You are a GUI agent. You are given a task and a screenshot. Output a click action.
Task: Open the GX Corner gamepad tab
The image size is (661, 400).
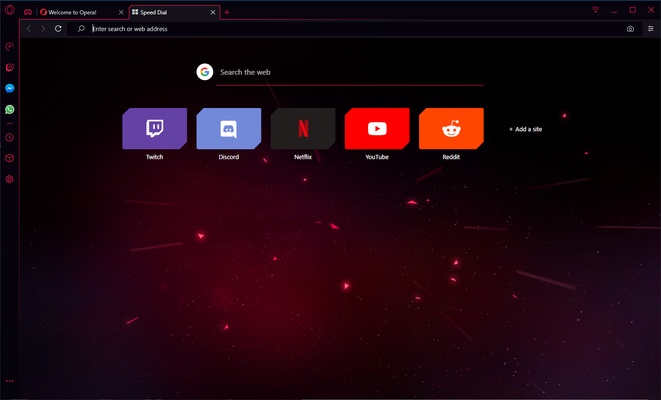[x=27, y=12]
